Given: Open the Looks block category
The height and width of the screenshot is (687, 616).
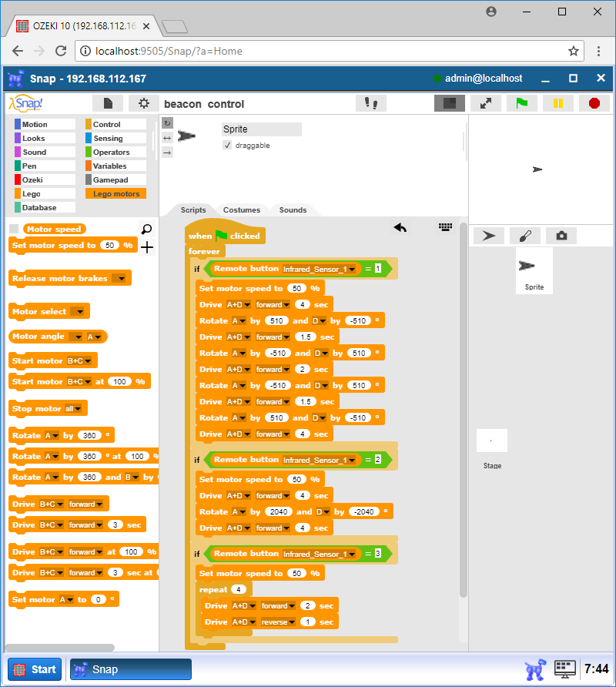Looking at the screenshot, I should tap(45, 138).
